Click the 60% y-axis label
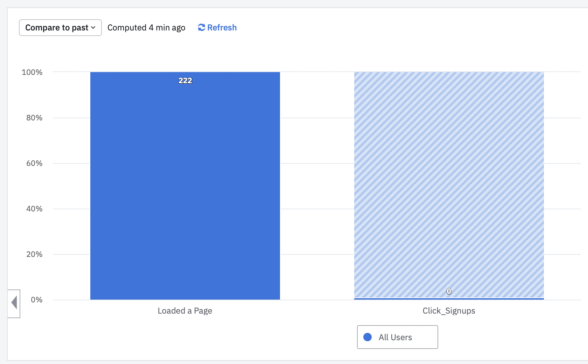This screenshot has width=588, height=364. click(x=34, y=163)
